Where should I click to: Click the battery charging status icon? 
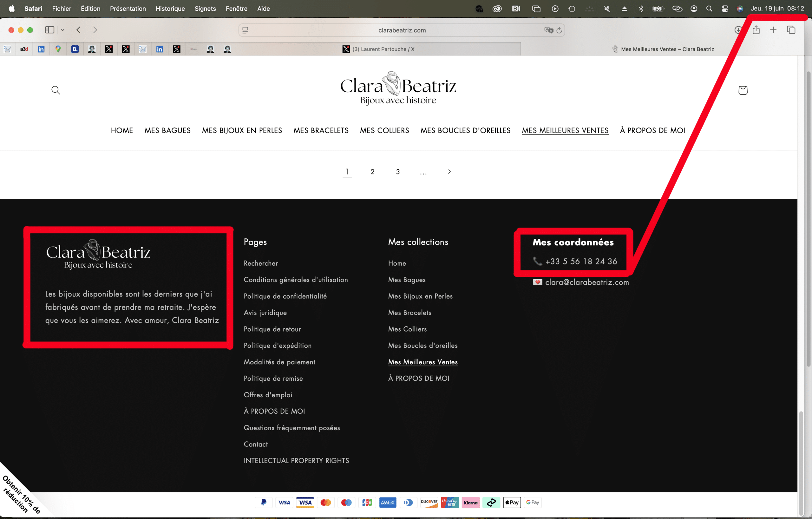[658, 9]
